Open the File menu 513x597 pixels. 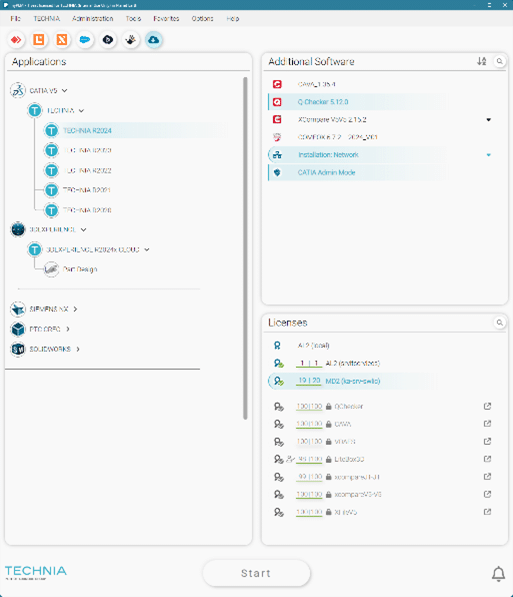coord(16,19)
